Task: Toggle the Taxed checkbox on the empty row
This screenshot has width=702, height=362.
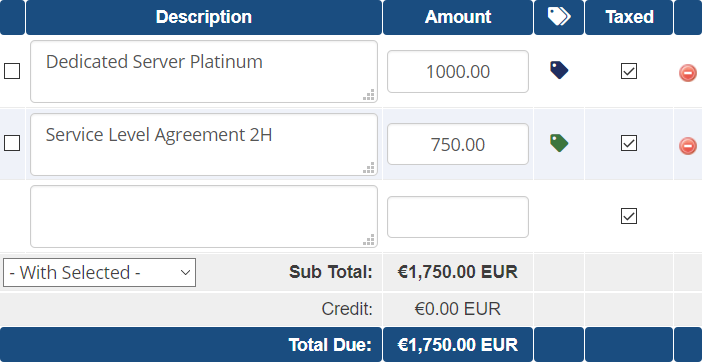Action: [629, 216]
